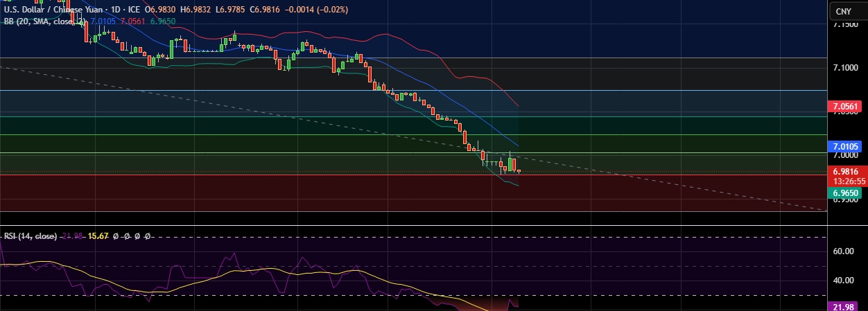Click the blue 7.0105 BB legend value
Image resolution: width=868 pixels, height=311 pixels.
tap(103, 21)
